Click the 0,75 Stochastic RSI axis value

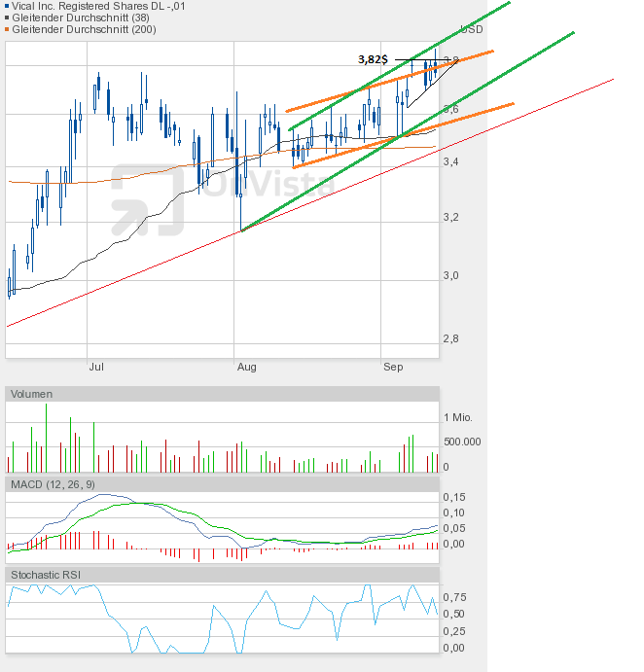click(453, 597)
